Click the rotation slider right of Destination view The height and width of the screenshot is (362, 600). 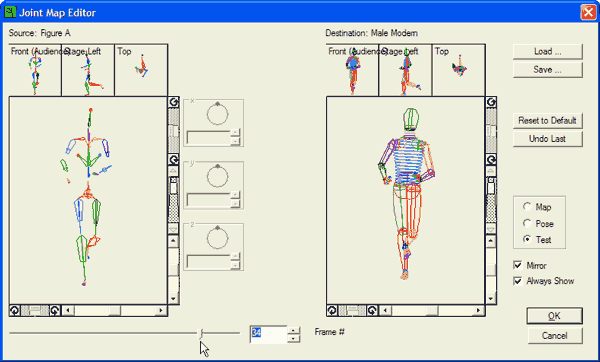491,131
